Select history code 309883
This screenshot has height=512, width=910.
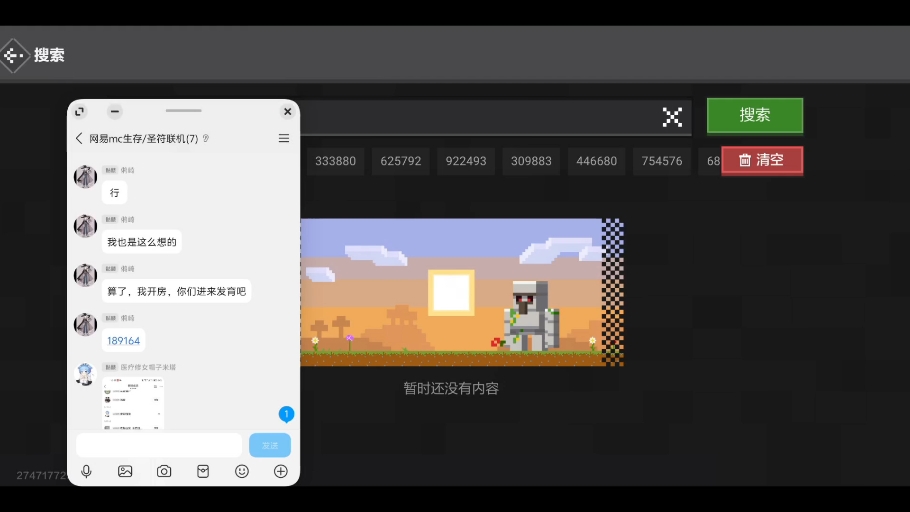point(531,161)
